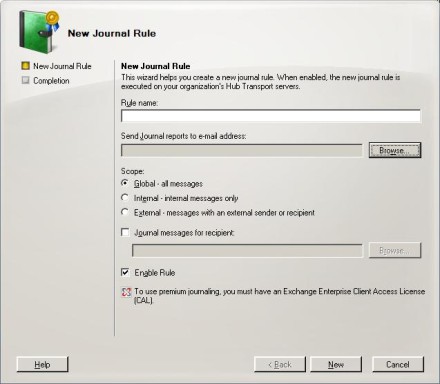
Task: Click the premium journaling CAL notice text
Action: [x=280, y=296]
